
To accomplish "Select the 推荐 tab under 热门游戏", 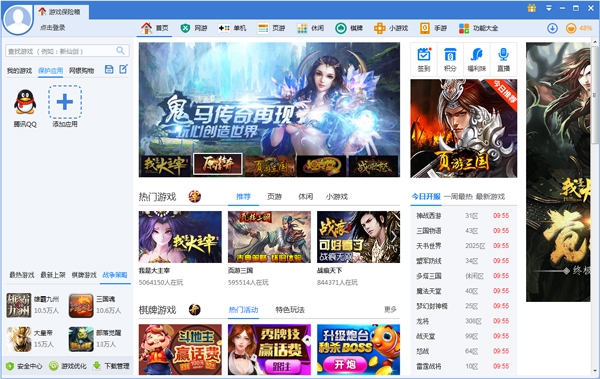I will click(x=243, y=197).
